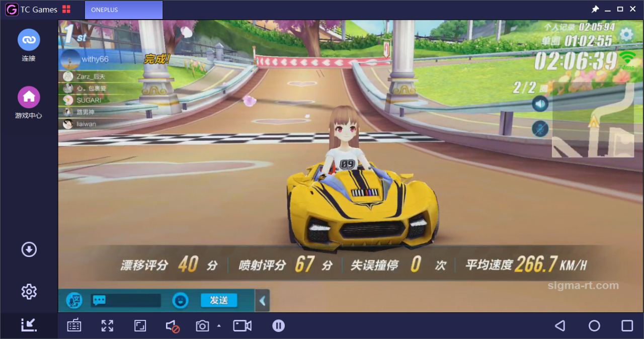
Task: Tap the Android home circle button
Action: (594, 325)
